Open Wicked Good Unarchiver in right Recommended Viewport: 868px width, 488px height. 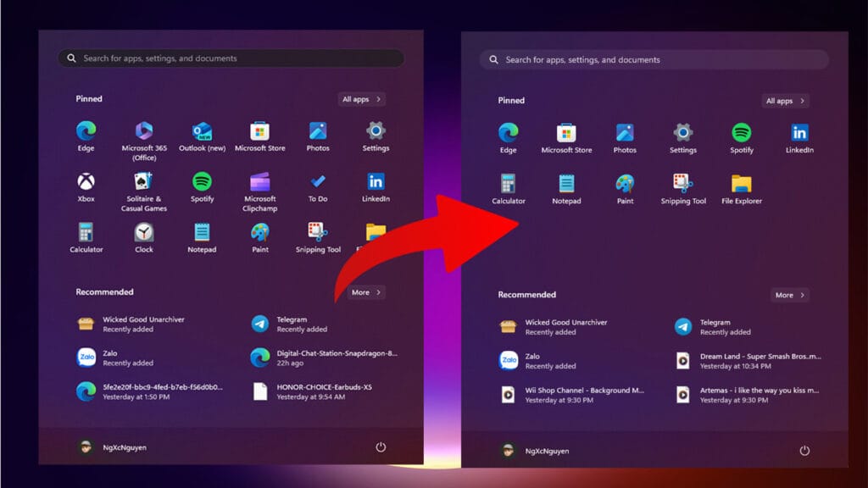[x=553, y=327]
